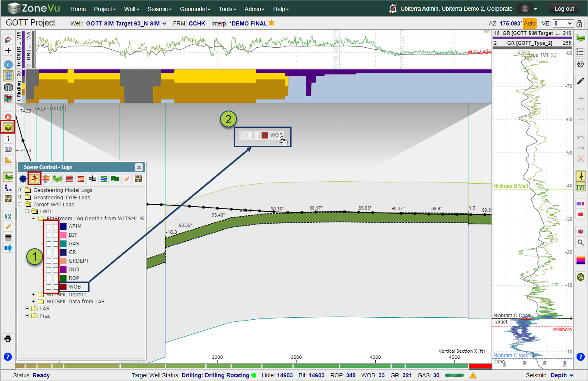Click the print icon

(8, 339)
